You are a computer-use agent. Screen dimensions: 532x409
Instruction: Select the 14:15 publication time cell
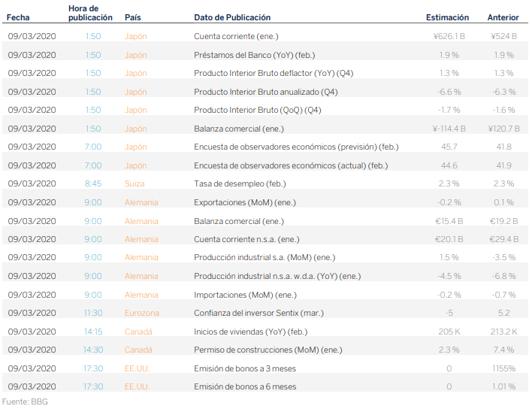click(x=92, y=331)
